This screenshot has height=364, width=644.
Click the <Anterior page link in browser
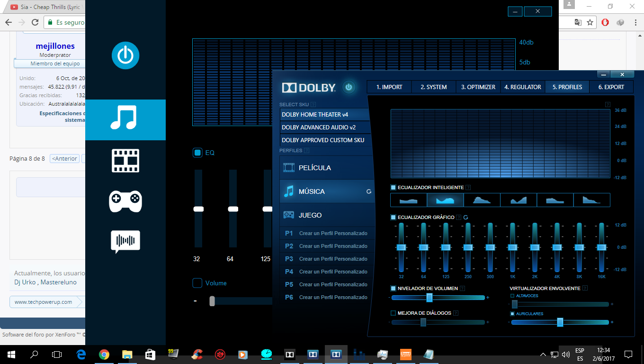tap(64, 159)
